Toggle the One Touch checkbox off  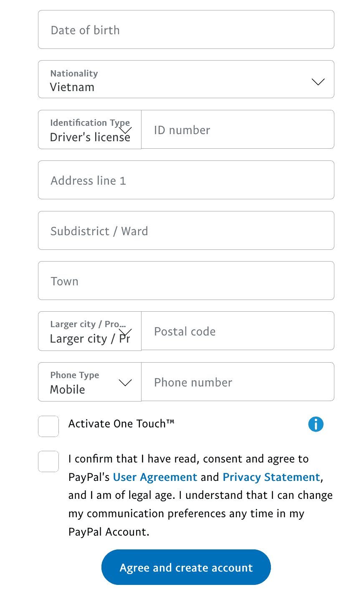click(48, 426)
